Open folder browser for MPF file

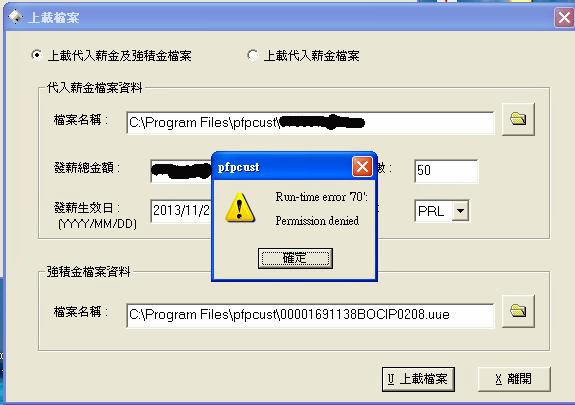tap(518, 311)
